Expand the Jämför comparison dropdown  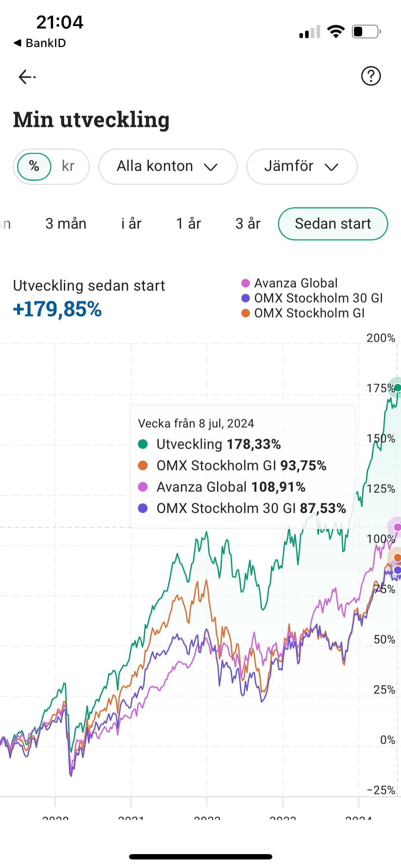click(302, 166)
